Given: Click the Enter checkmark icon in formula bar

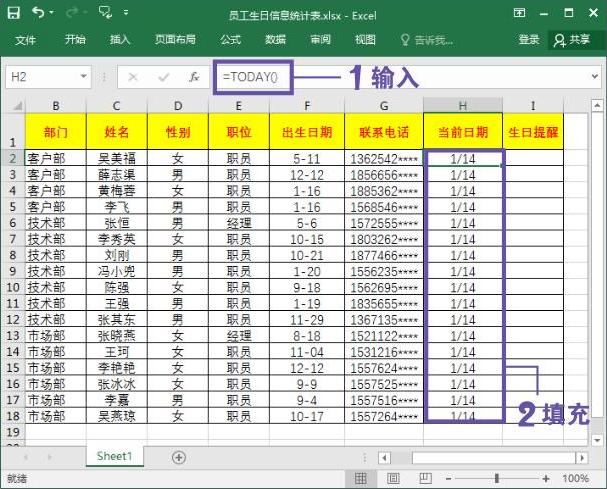Looking at the screenshot, I should click(164, 77).
